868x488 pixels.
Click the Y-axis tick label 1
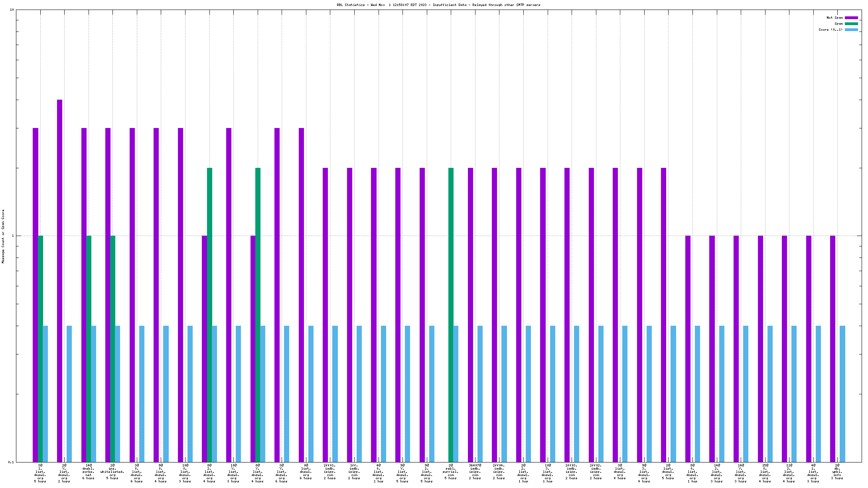(13, 236)
